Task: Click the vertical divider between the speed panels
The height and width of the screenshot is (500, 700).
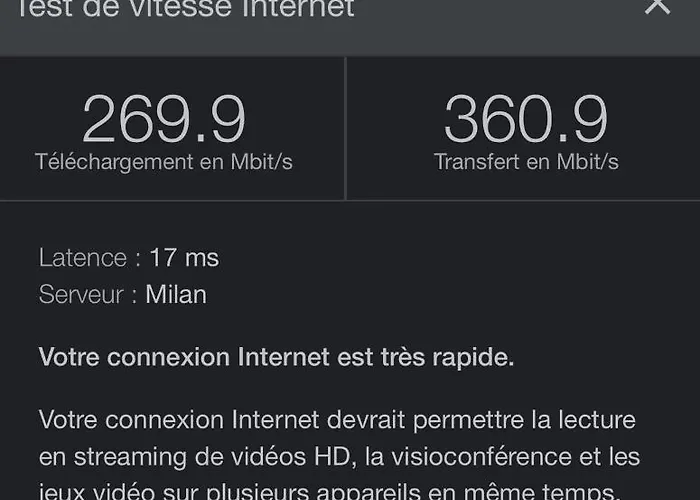Action: (346, 129)
